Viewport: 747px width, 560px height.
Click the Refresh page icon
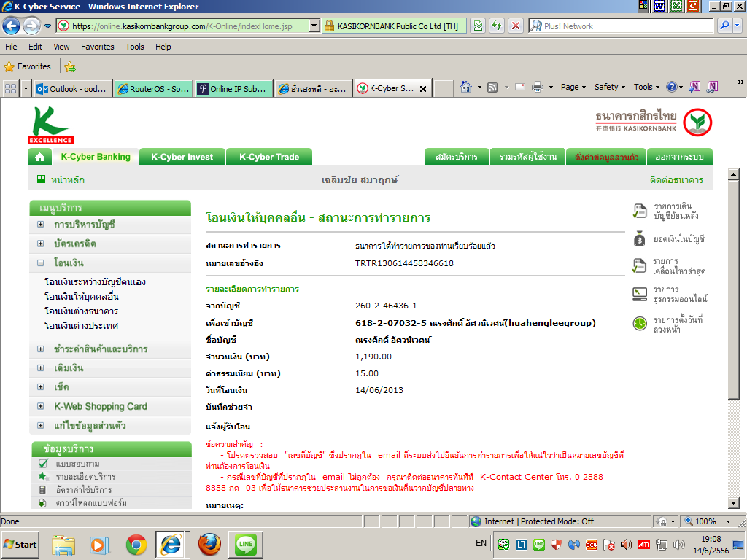[x=497, y=26]
